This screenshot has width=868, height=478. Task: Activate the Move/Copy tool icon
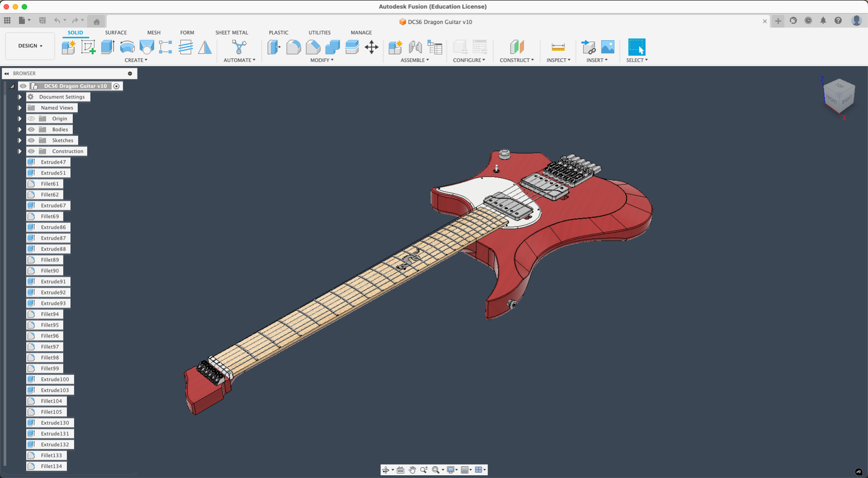click(x=371, y=47)
